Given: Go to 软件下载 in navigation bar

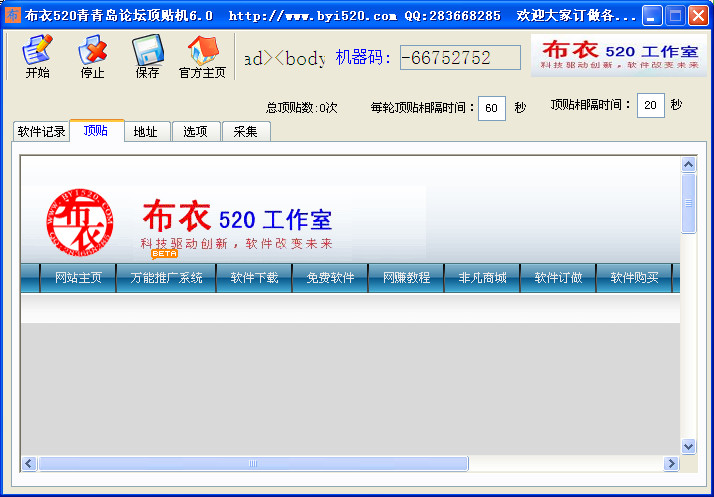Looking at the screenshot, I should point(254,278).
